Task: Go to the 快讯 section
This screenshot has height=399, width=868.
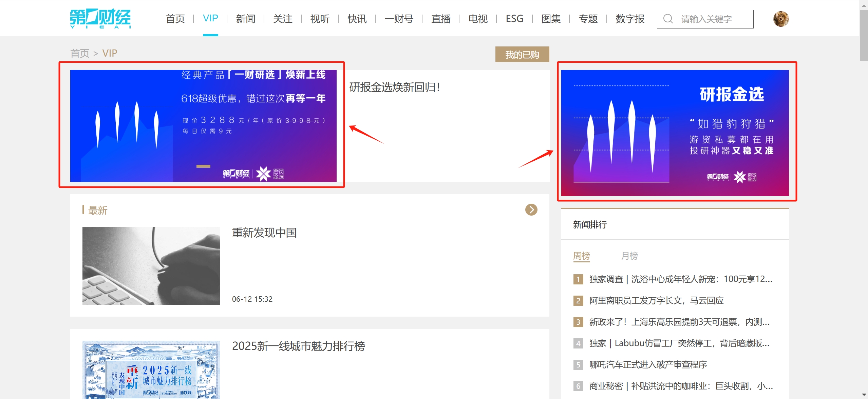Action: click(x=357, y=19)
